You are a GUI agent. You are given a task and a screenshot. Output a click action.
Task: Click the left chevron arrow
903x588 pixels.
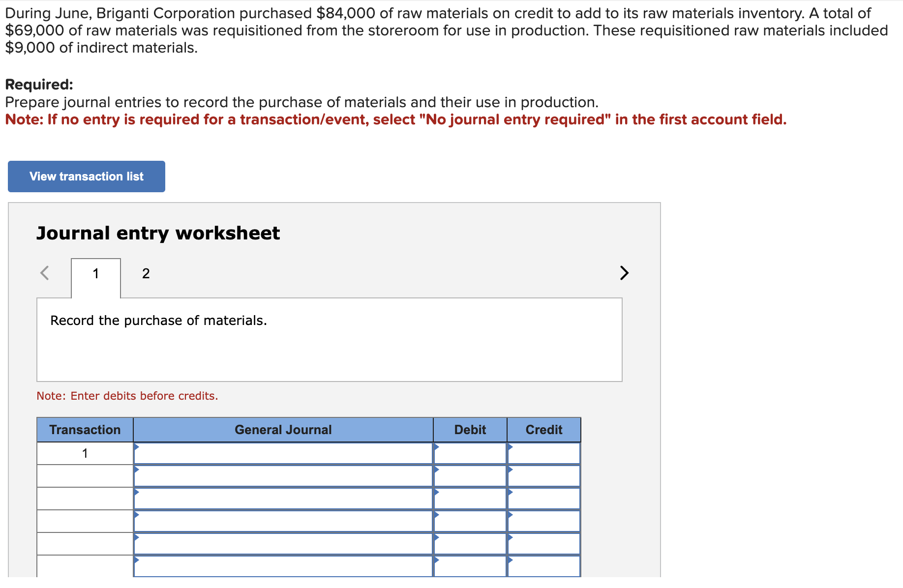(44, 273)
